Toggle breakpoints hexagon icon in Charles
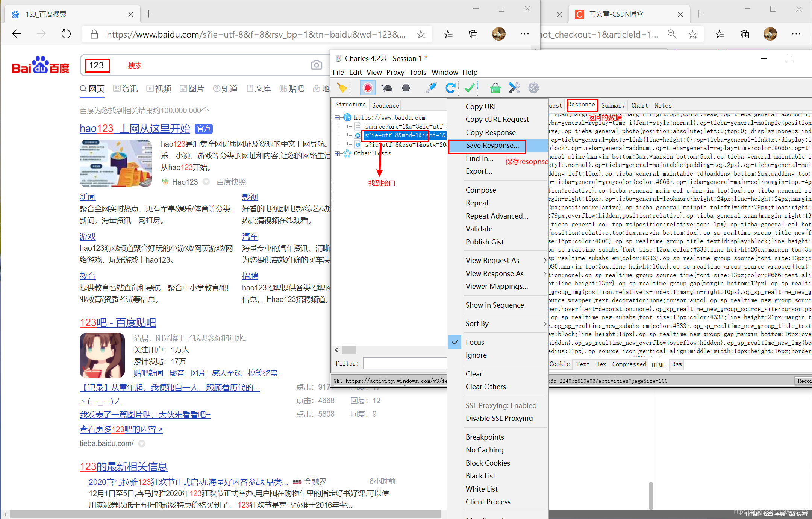Image resolution: width=812 pixels, height=519 pixels. [406, 88]
